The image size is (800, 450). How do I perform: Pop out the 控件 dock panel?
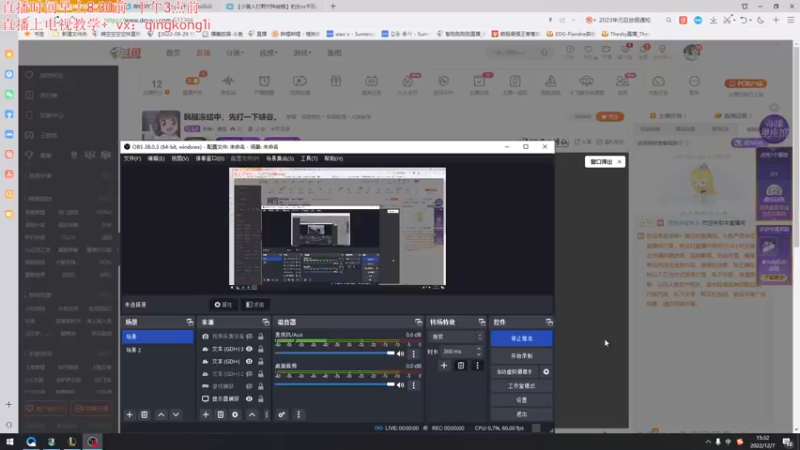point(549,322)
